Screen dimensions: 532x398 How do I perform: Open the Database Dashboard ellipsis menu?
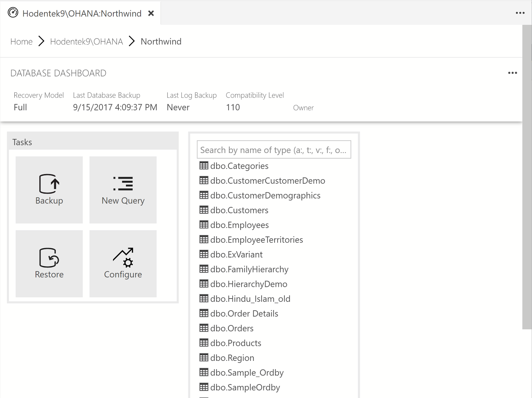[x=512, y=72]
